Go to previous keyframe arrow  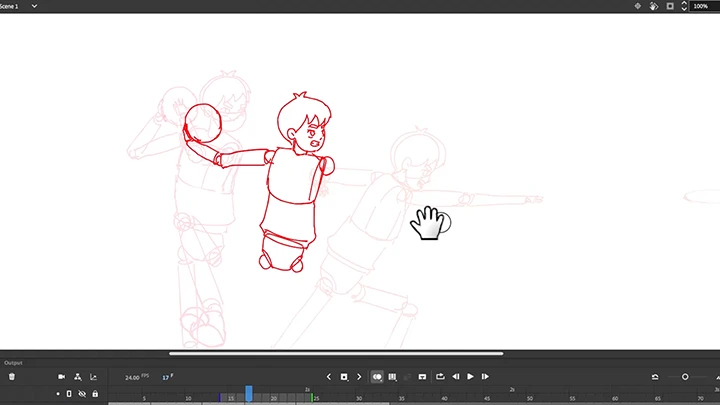pos(329,377)
